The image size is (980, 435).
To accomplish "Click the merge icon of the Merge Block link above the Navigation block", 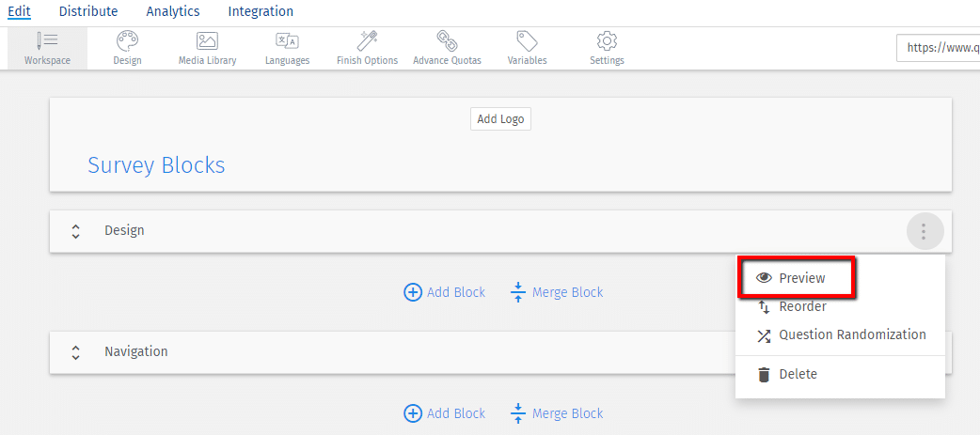I will 518,292.
